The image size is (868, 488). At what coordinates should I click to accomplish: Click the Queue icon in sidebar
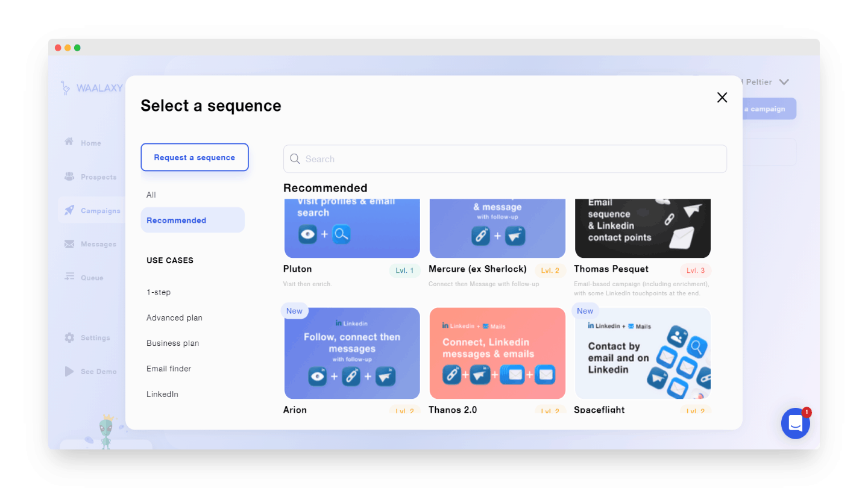tap(69, 277)
